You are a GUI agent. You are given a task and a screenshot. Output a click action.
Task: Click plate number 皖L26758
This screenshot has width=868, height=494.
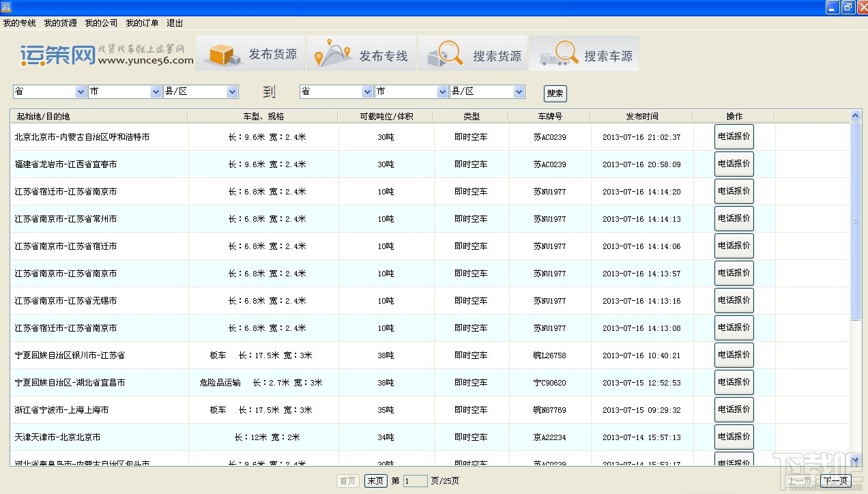click(x=550, y=355)
